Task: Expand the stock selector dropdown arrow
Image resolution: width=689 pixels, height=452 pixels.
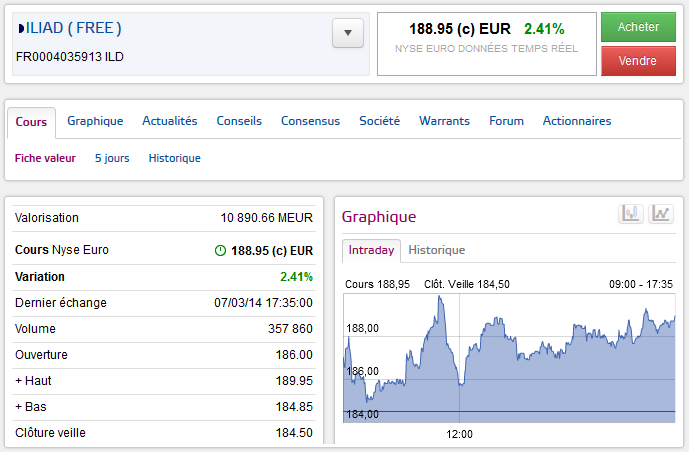Action: pyautogui.click(x=347, y=33)
